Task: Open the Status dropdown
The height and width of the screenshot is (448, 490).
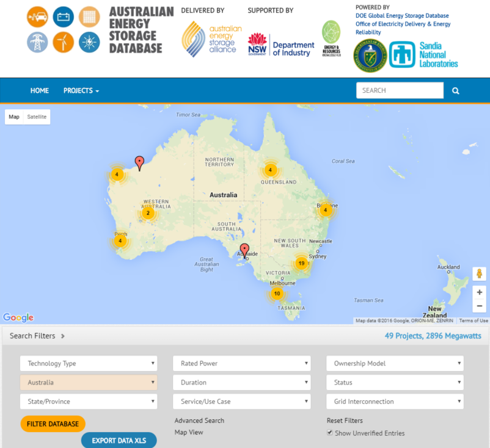Action: tap(395, 383)
